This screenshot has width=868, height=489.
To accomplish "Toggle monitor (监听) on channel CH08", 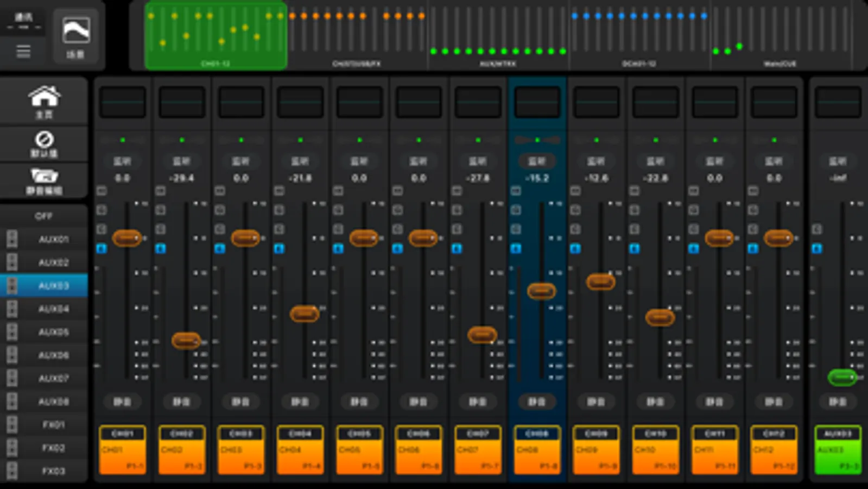I will (537, 161).
